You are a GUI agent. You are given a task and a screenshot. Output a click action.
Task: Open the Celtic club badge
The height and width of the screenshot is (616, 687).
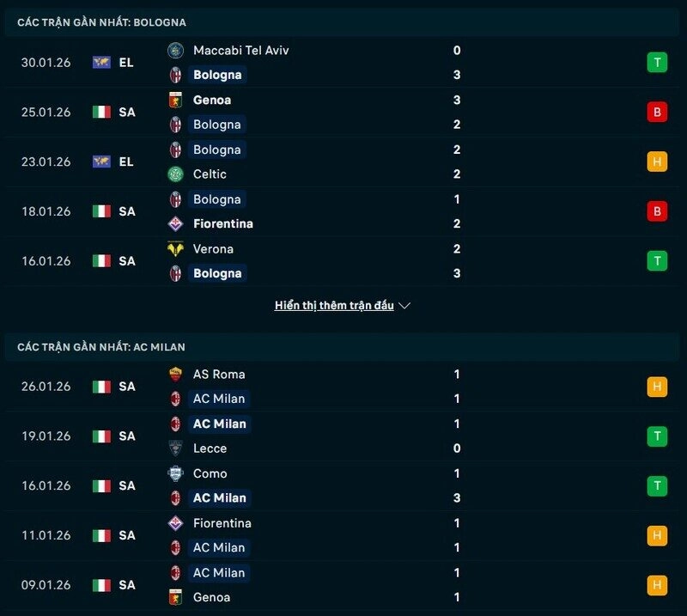[177, 174]
